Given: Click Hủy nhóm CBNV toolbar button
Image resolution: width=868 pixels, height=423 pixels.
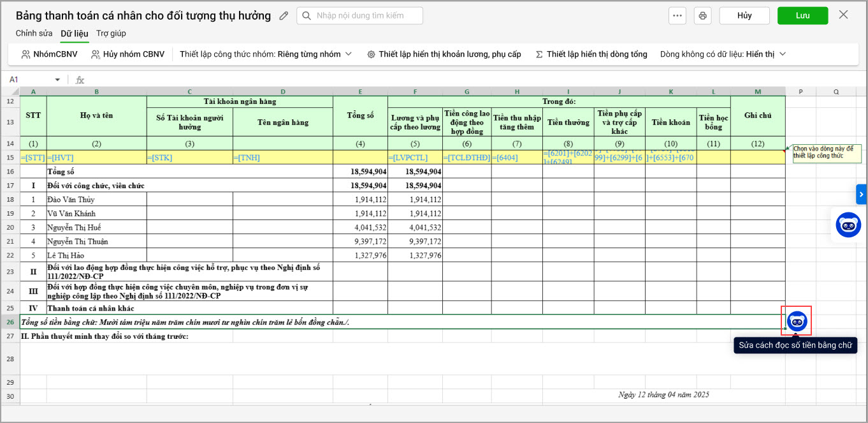Looking at the screenshot, I should click(127, 54).
